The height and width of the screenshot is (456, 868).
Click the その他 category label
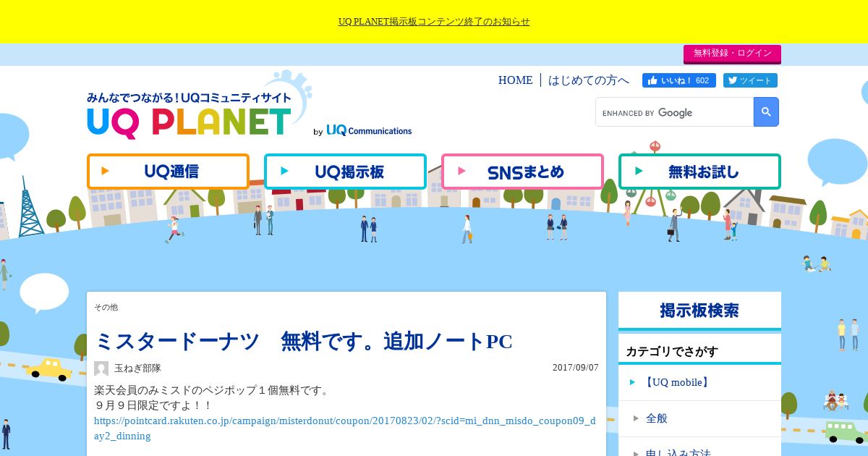point(106,308)
